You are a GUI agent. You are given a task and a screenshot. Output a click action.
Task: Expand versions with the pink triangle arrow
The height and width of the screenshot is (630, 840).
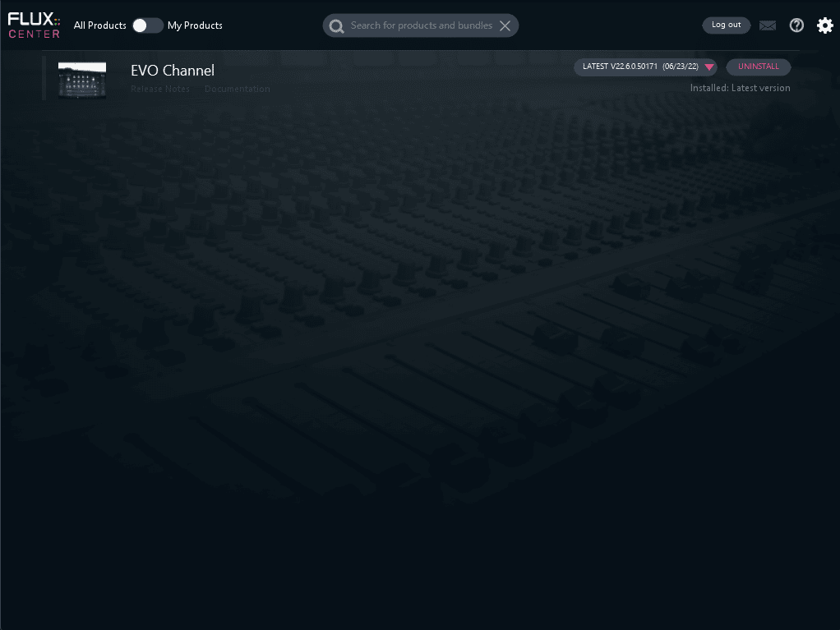[x=709, y=67]
